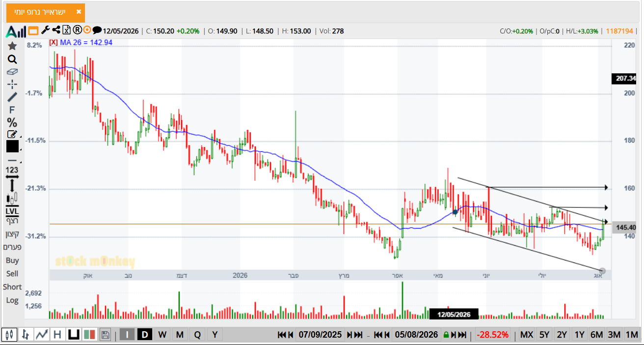The width and height of the screenshot is (644, 345).
Task: Toggle Log scale
Action: 12,300
